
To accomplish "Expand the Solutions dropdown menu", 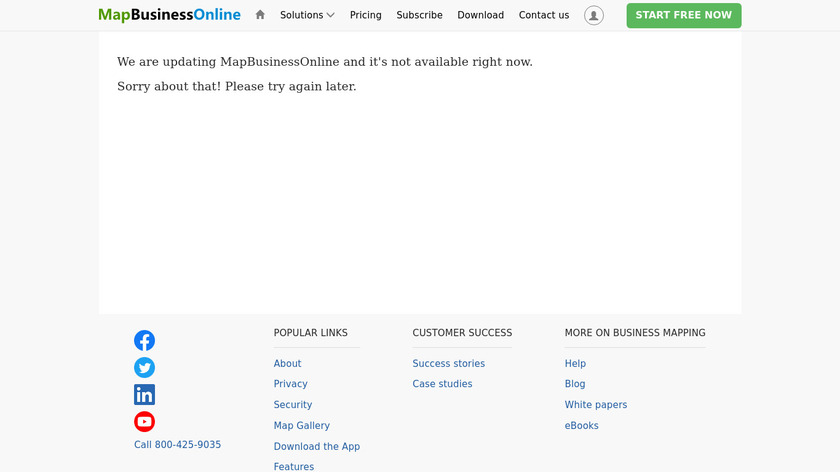I will pos(307,15).
